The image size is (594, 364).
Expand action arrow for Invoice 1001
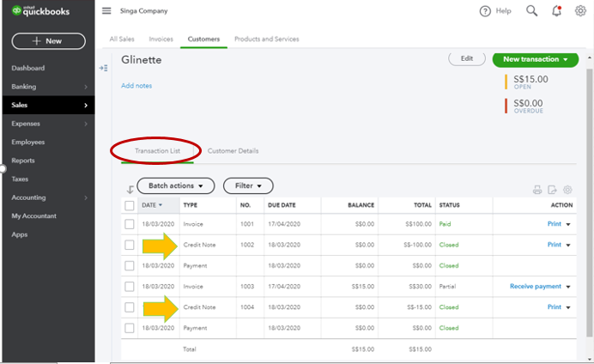pyautogui.click(x=568, y=225)
